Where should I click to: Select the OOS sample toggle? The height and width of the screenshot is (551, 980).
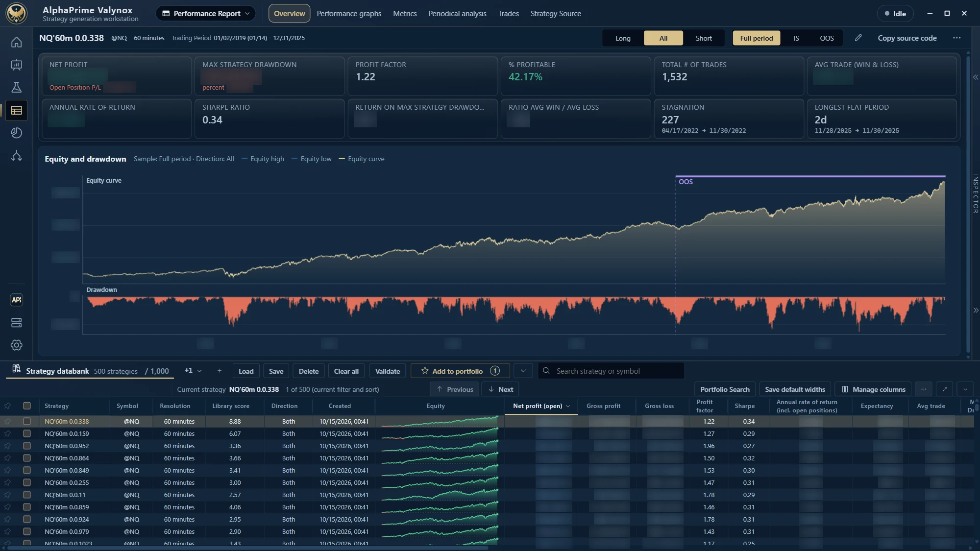(x=827, y=38)
